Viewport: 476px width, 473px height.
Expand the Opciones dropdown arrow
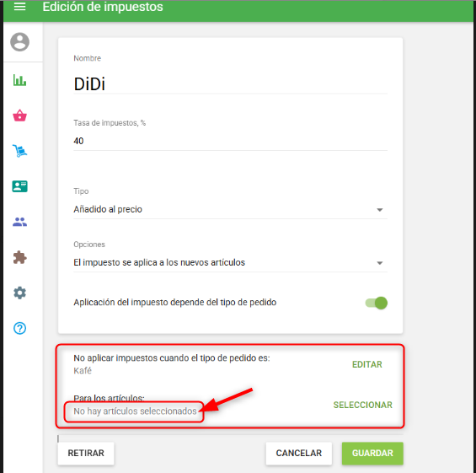pos(379,263)
